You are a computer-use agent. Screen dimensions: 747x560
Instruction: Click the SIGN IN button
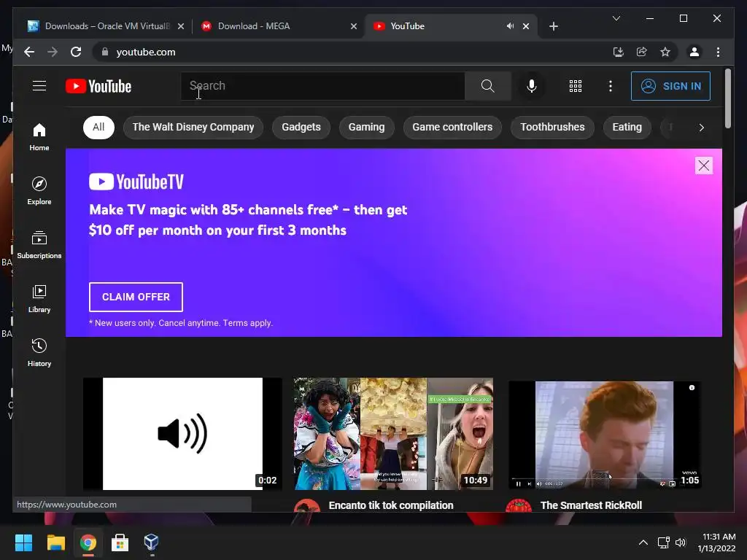(x=670, y=86)
